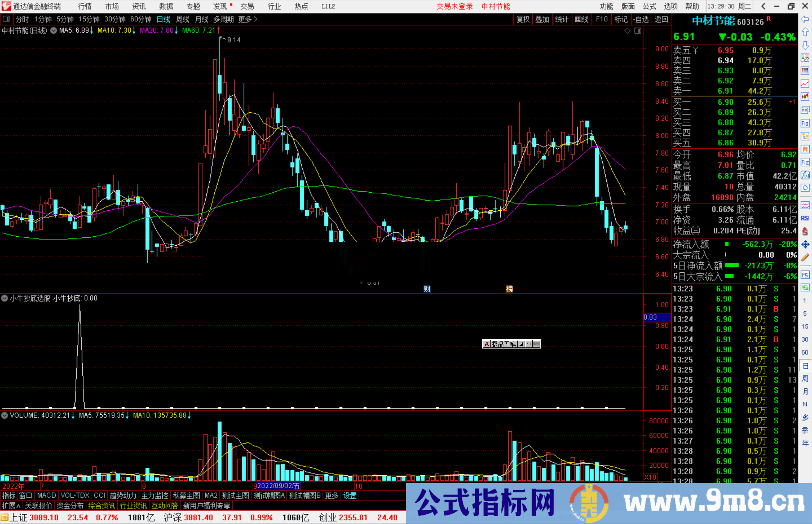Click the 极品五笔 input method toolbar
This screenshot has width=812, height=524.
pyautogui.click(x=511, y=344)
